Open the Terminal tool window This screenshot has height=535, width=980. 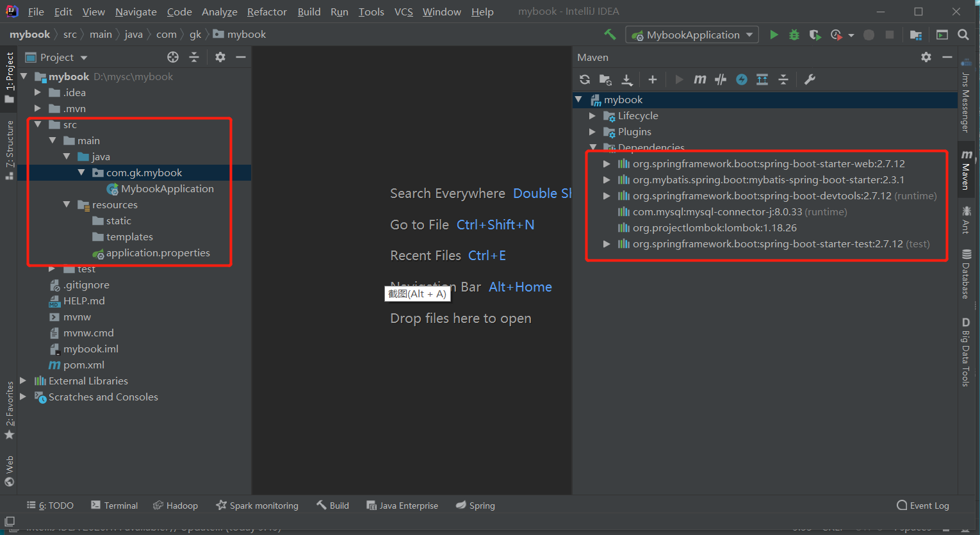[x=114, y=506]
